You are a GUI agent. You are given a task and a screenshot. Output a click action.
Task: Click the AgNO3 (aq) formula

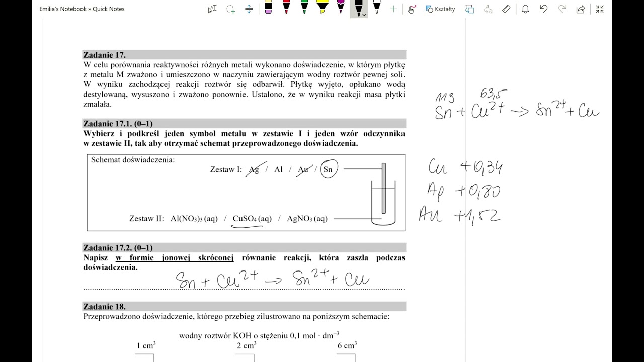pos(307,219)
